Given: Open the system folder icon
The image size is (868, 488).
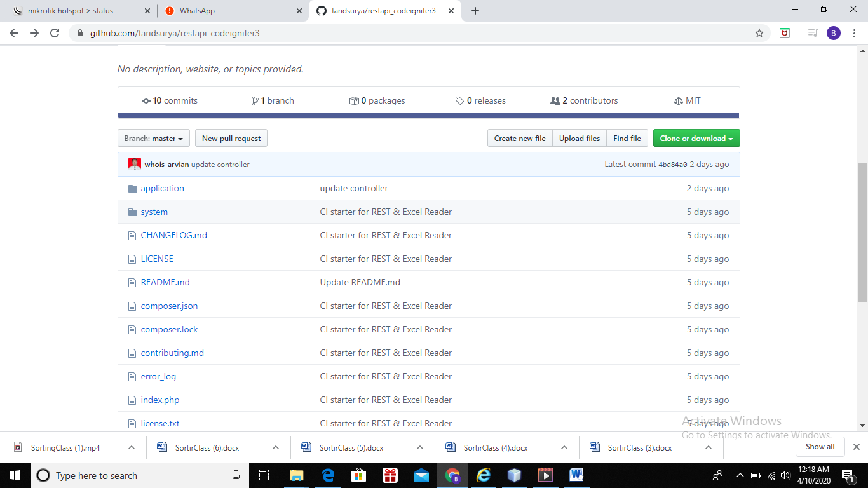Looking at the screenshot, I should click(133, 212).
